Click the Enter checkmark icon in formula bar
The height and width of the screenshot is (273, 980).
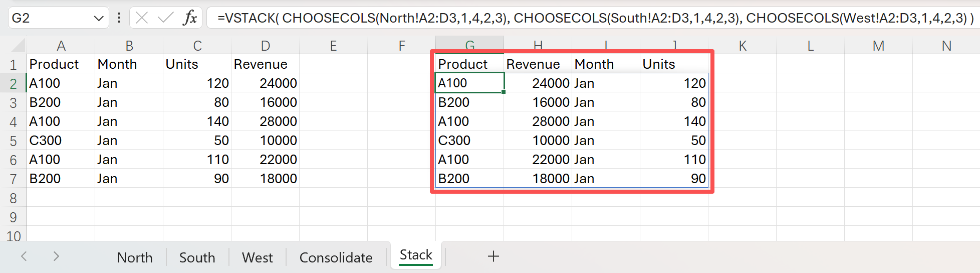pos(165,18)
